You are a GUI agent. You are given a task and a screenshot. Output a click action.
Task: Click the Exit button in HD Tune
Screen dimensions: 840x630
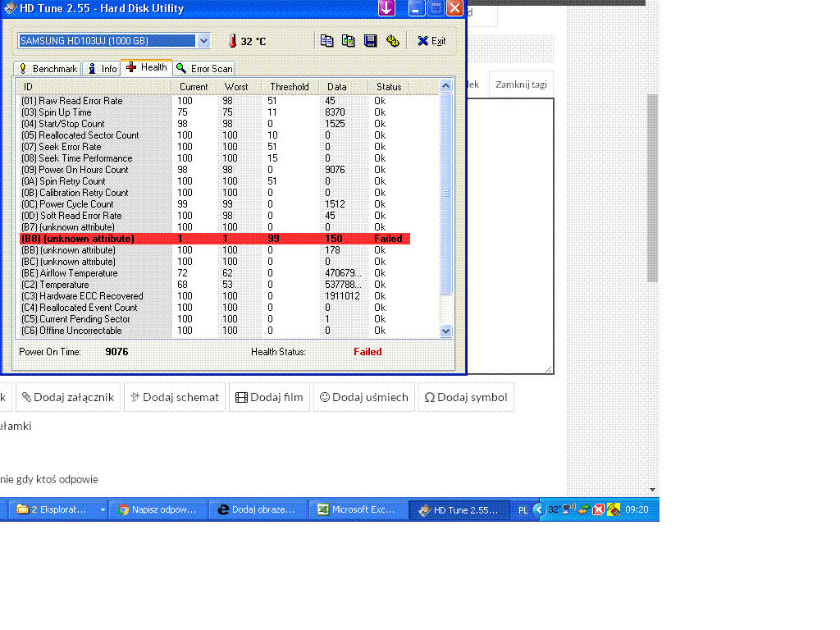coord(431,41)
